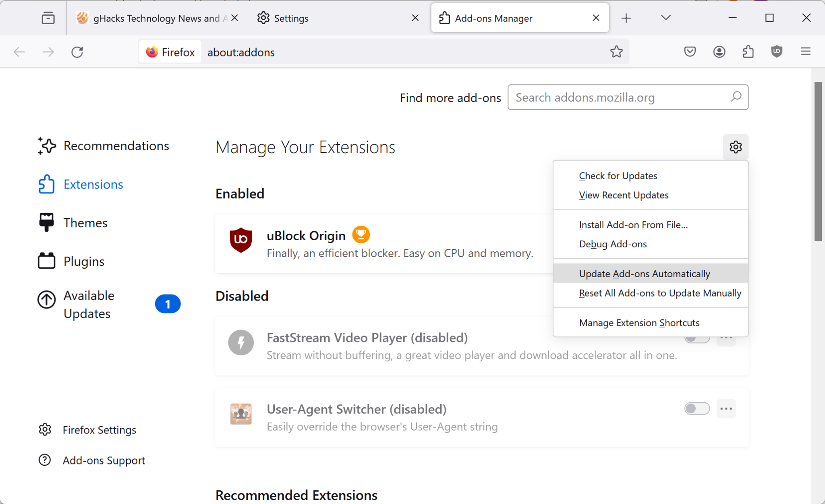Image resolution: width=825 pixels, height=504 pixels.
Task: Open the Firefox account icon
Action: tap(719, 52)
